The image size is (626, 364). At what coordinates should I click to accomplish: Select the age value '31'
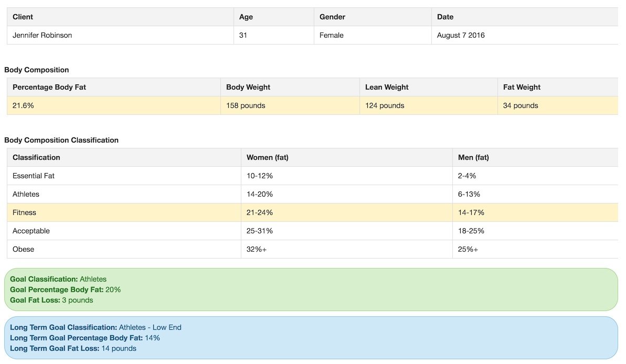pyautogui.click(x=243, y=35)
